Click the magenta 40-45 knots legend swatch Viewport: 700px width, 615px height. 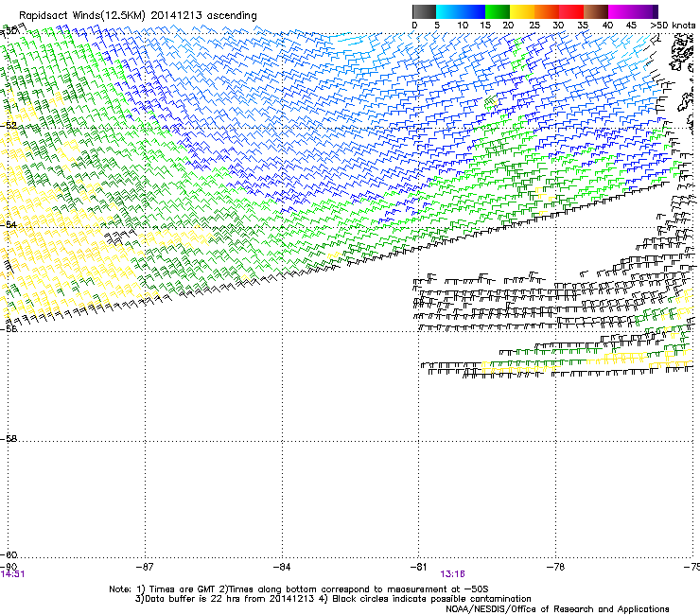point(621,11)
